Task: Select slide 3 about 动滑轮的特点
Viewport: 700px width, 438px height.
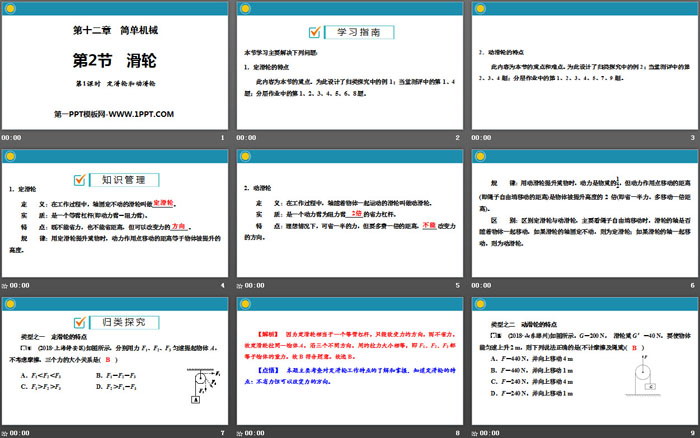Action: pyautogui.click(x=585, y=66)
